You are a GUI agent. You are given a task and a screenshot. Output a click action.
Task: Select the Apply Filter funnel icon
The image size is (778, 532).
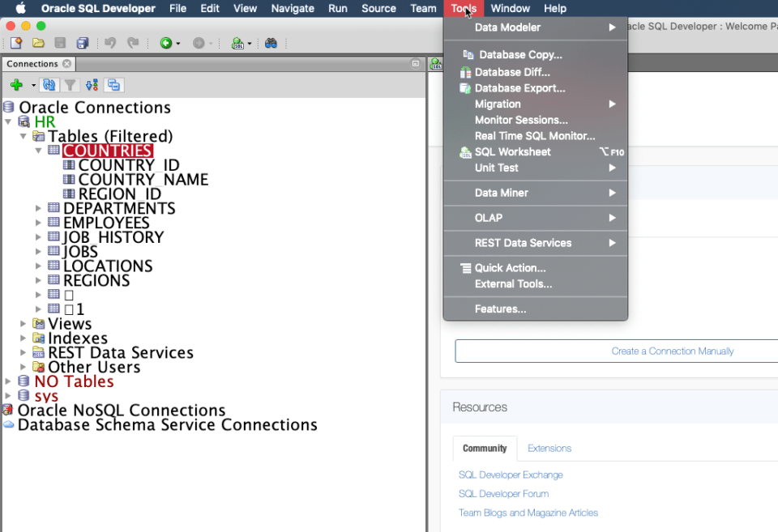coord(70,84)
